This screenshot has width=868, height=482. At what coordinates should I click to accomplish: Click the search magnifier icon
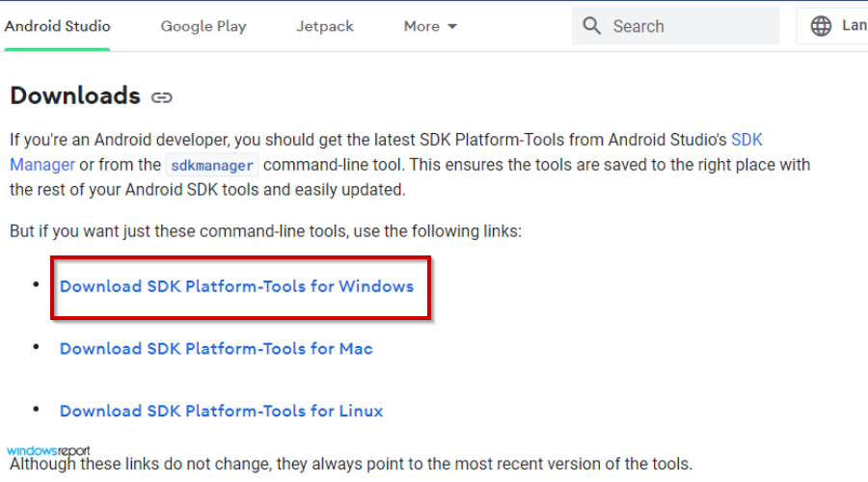pyautogui.click(x=592, y=25)
